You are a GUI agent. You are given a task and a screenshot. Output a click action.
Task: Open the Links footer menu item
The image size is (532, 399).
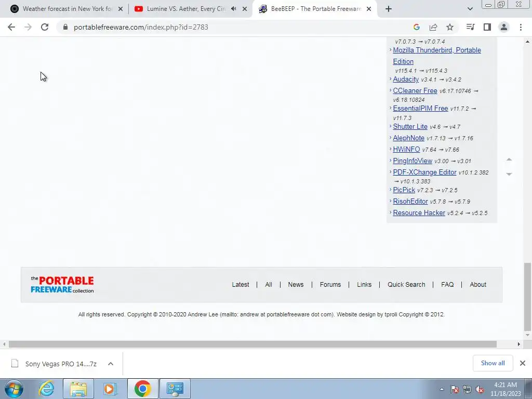click(x=364, y=284)
